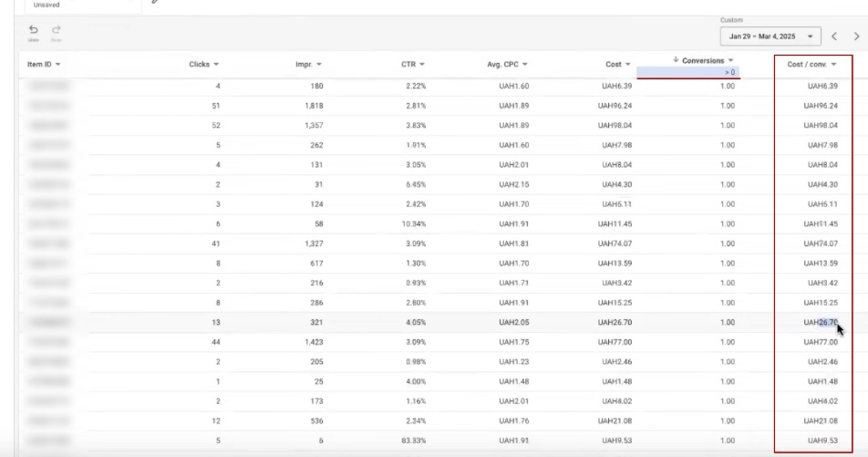The width and height of the screenshot is (868, 457).
Task: Click the Undo arrow icon
Action: (x=34, y=30)
